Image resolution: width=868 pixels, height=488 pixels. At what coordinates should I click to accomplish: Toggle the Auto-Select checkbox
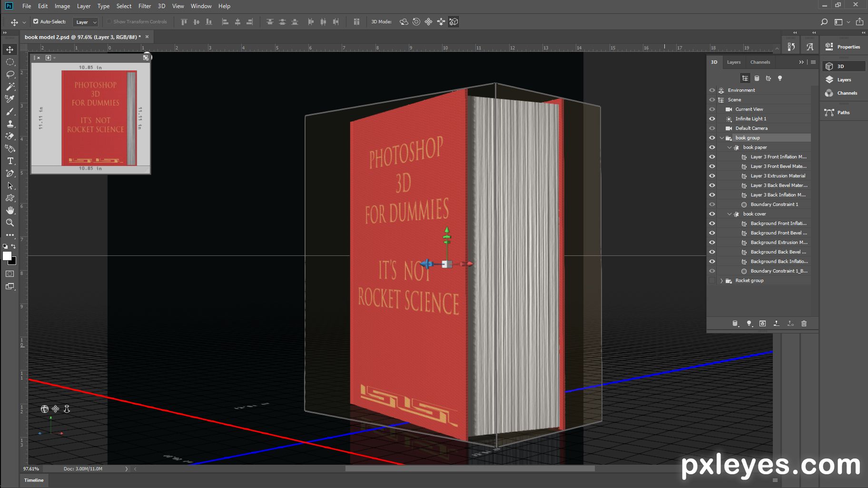click(x=36, y=21)
